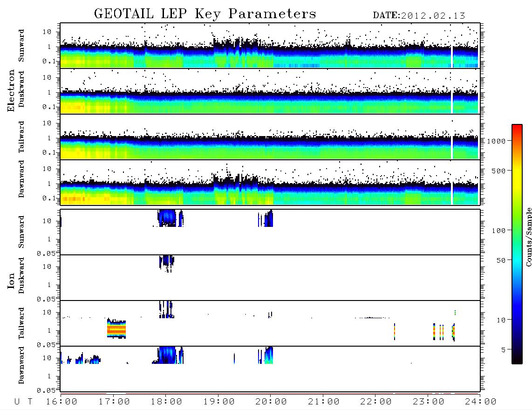532x410 pixels.
Task: Select the 17:00 time tick label
Action: coord(114,402)
